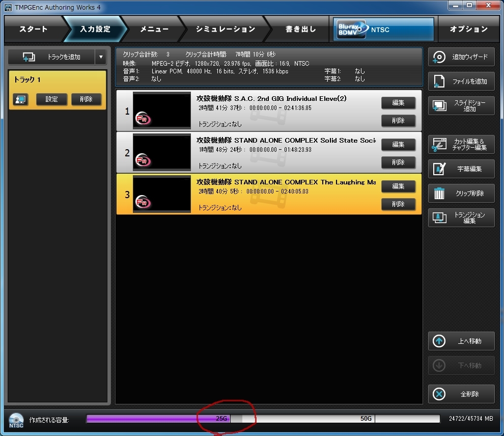Click 削除 for clip 2
Image resolution: width=504 pixels, height=436 pixels.
pos(398,162)
